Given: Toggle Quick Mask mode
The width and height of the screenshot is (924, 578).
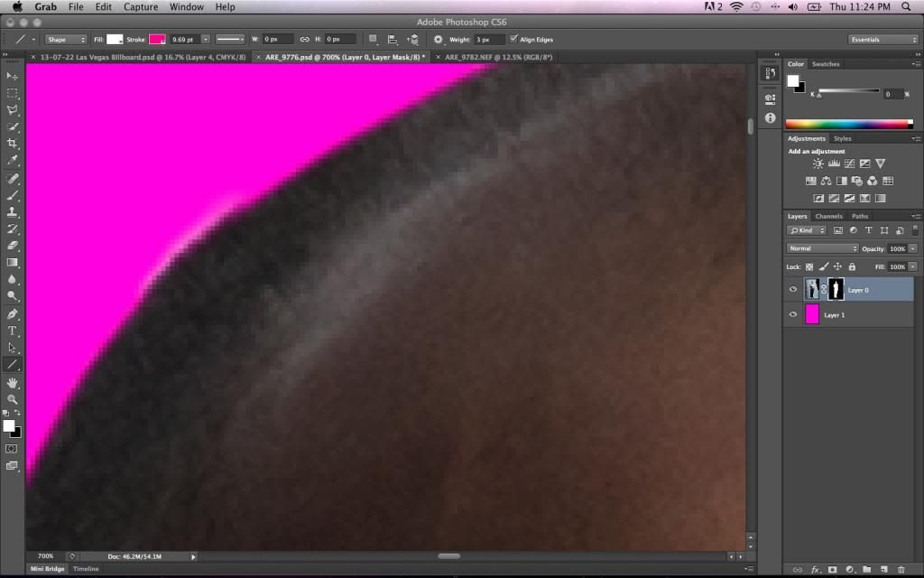Looking at the screenshot, I should coord(11,449).
